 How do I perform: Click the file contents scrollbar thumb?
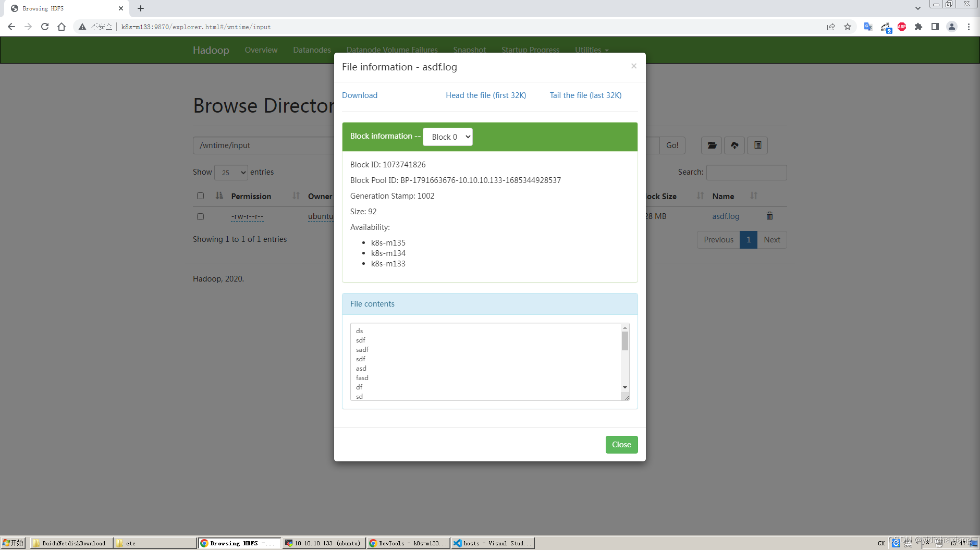[x=625, y=341]
